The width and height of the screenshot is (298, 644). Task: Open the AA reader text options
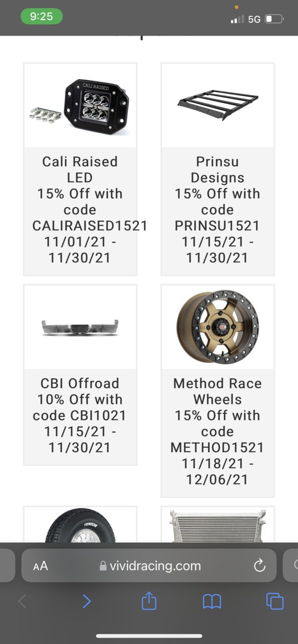[x=40, y=566]
